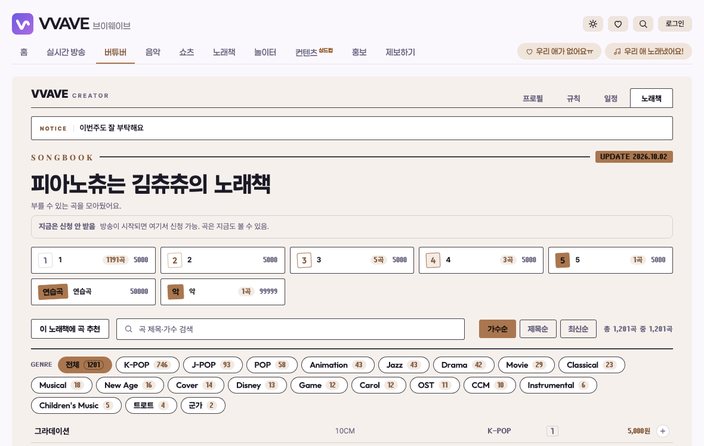Toggle the light/dark theme sun icon
704x446 pixels.
593,24
